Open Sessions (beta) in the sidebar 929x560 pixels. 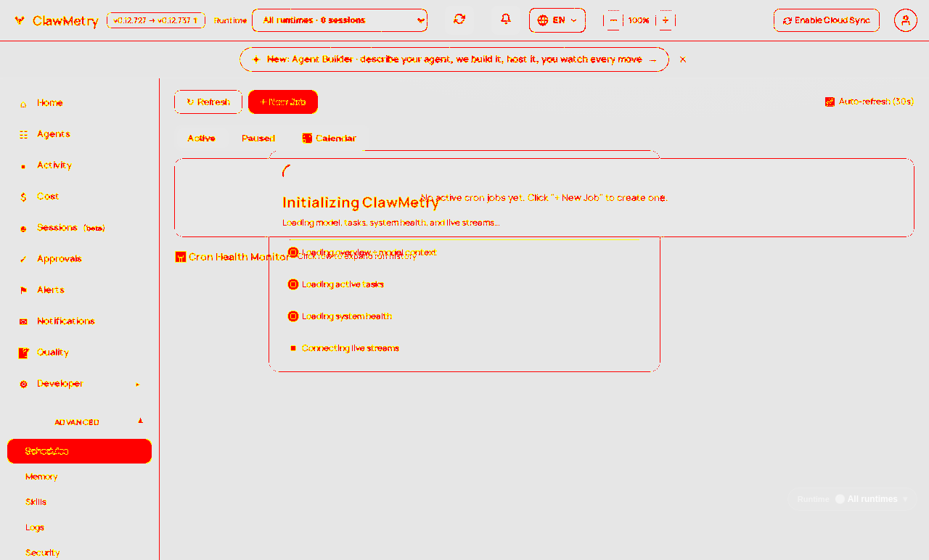80,228
